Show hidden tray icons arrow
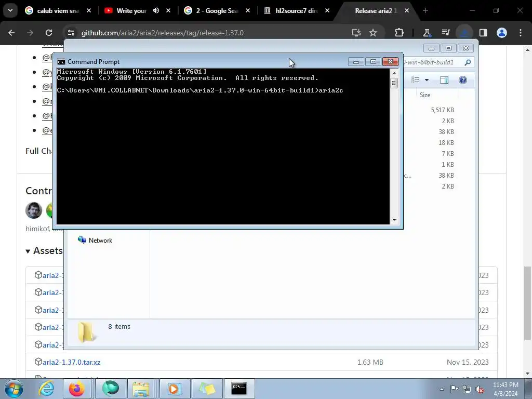 (442, 389)
